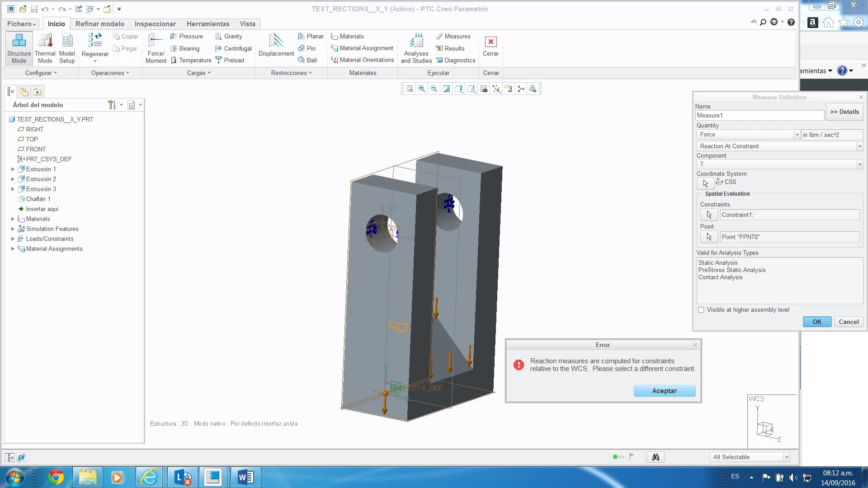Open the Component T dropdown

tap(859, 164)
